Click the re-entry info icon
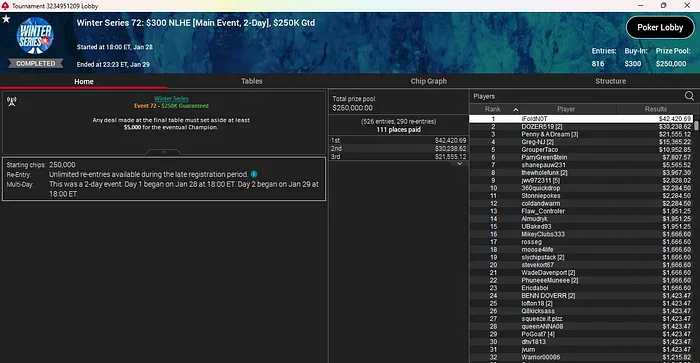The height and width of the screenshot is (363, 700). [x=254, y=174]
